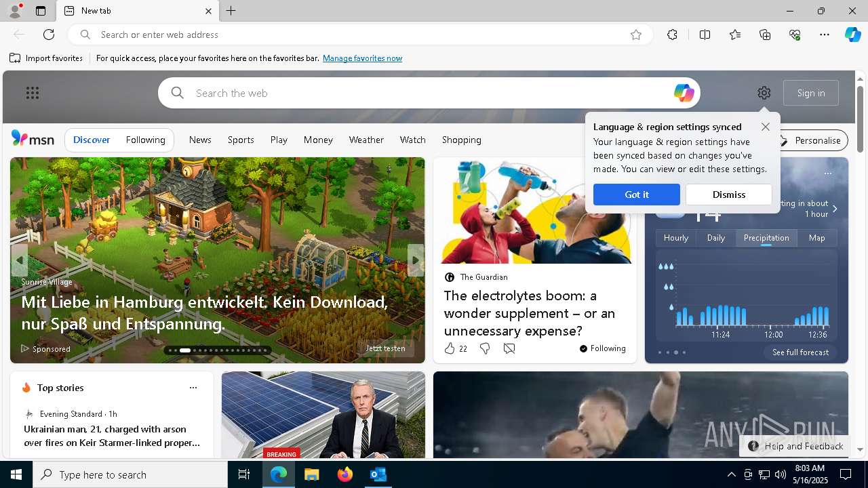Screen dimensions: 868x488
Task: Open Task View on taskbar
Action: [x=244, y=474]
